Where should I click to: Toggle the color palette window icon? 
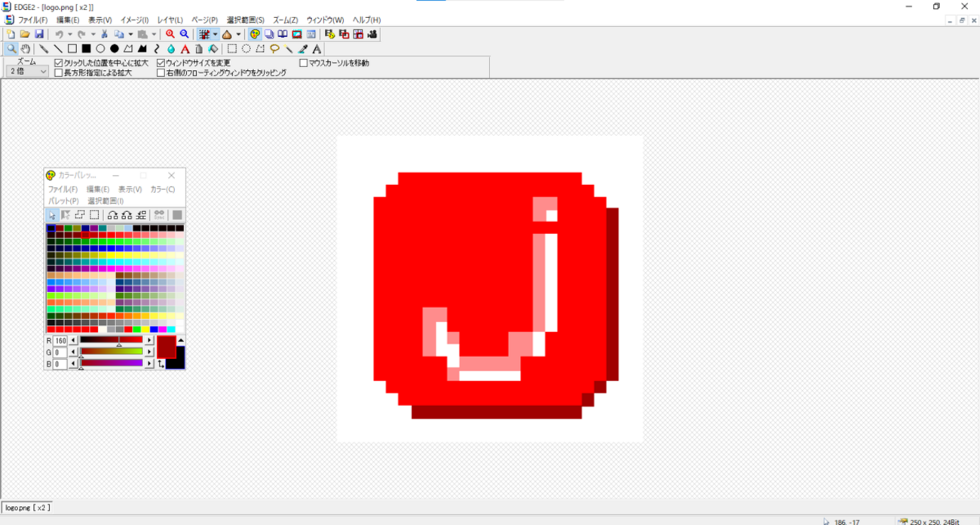[255, 34]
